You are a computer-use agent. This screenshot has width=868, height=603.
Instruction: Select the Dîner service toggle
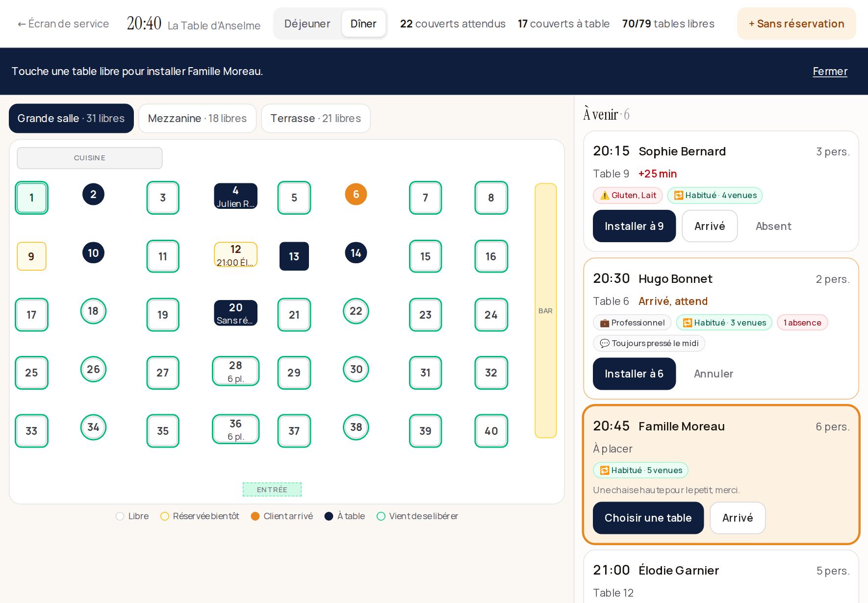point(363,24)
